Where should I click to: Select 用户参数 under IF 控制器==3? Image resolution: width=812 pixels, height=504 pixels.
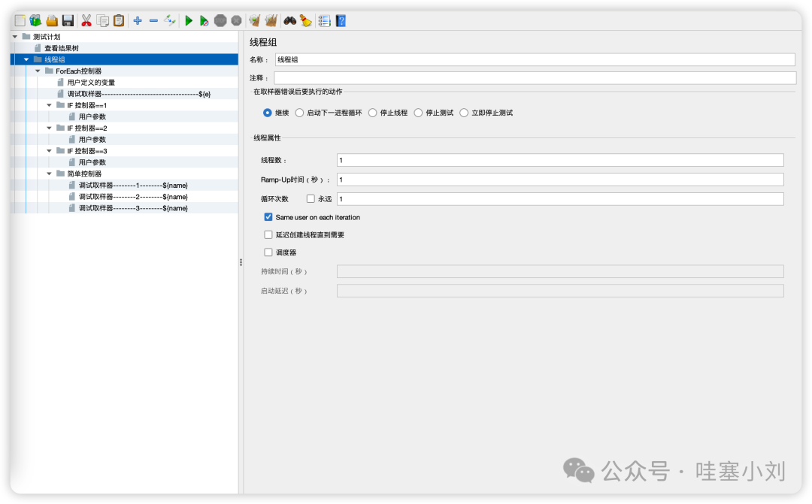pyautogui.click(x=92, y=162)
